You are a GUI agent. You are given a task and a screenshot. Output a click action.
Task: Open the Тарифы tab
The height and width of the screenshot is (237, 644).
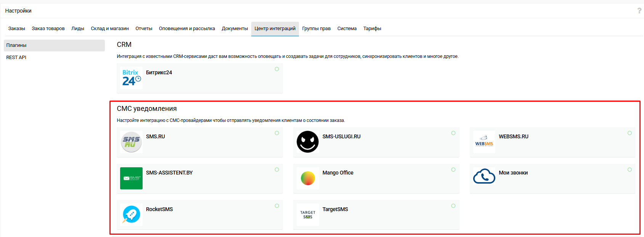372,29
